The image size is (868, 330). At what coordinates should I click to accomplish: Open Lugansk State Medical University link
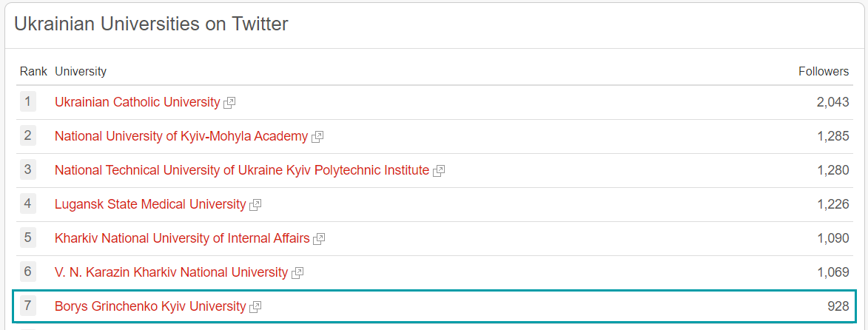pos(149,204)
